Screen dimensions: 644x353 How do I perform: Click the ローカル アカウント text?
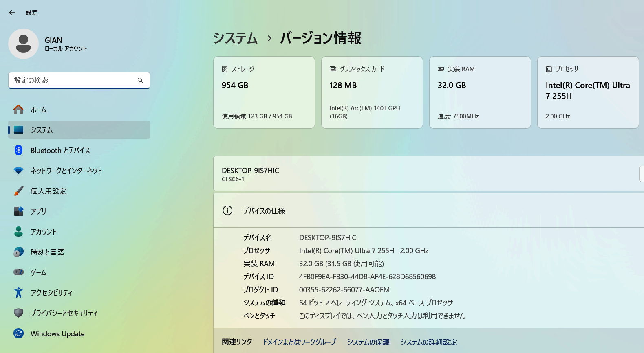pyautogui.click(x=66, y=49)
